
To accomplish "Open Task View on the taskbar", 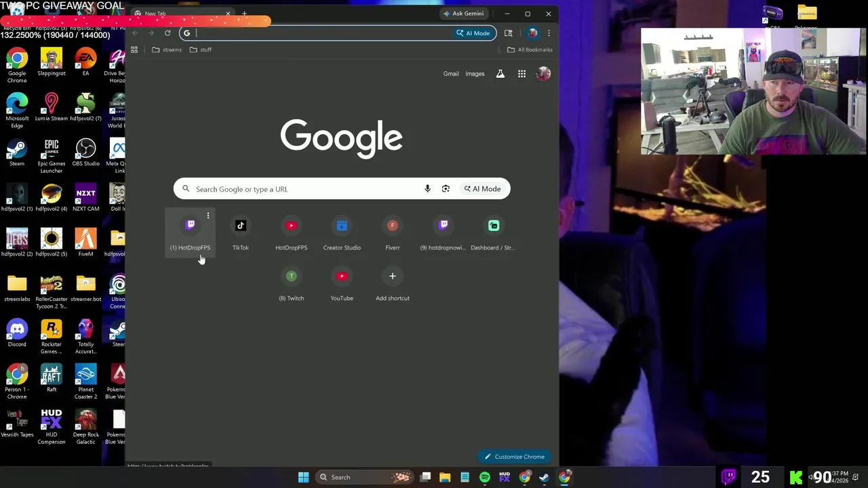I will (x=425, y=477).
